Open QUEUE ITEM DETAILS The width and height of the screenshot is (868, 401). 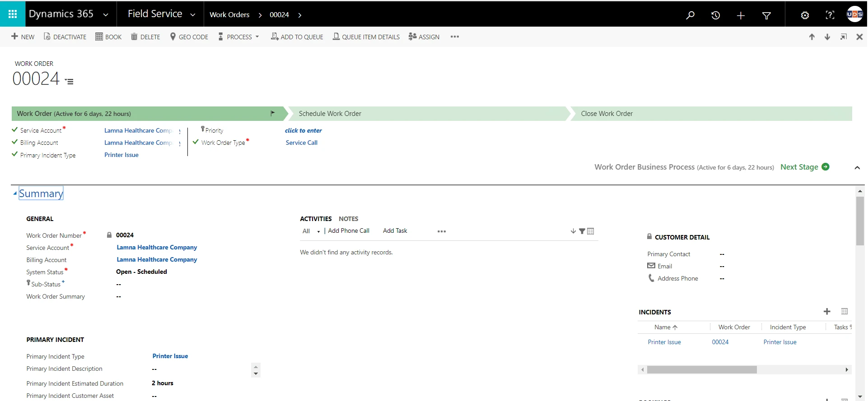tap(366, 37)
